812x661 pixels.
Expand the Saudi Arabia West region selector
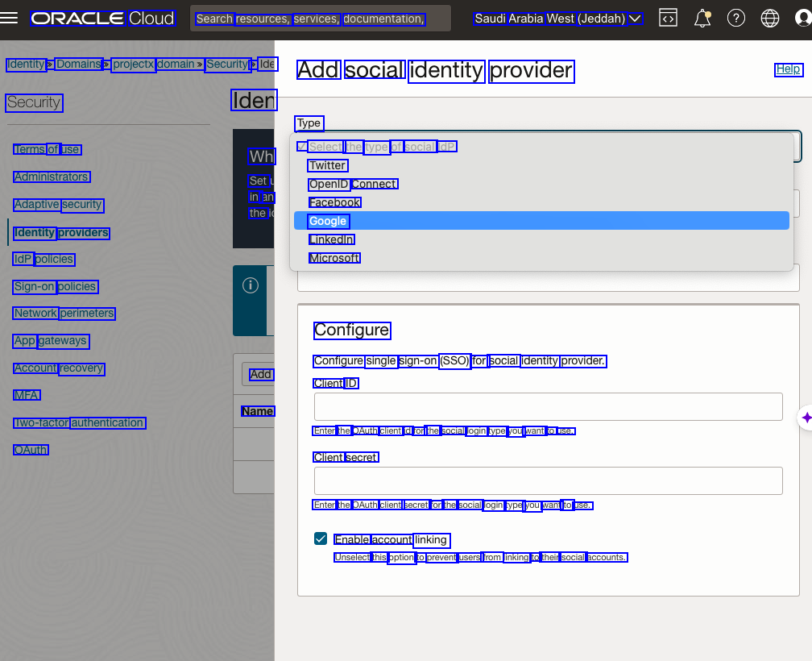557,19
